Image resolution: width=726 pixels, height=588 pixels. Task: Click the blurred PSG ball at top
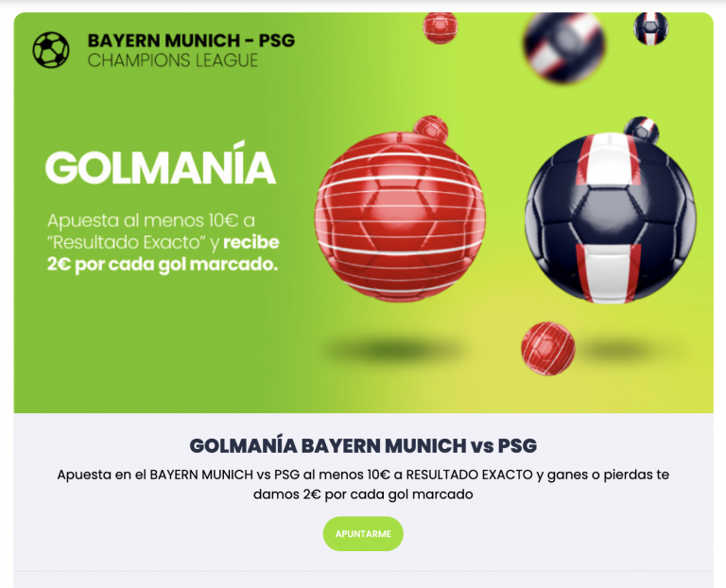pos(564,47)
